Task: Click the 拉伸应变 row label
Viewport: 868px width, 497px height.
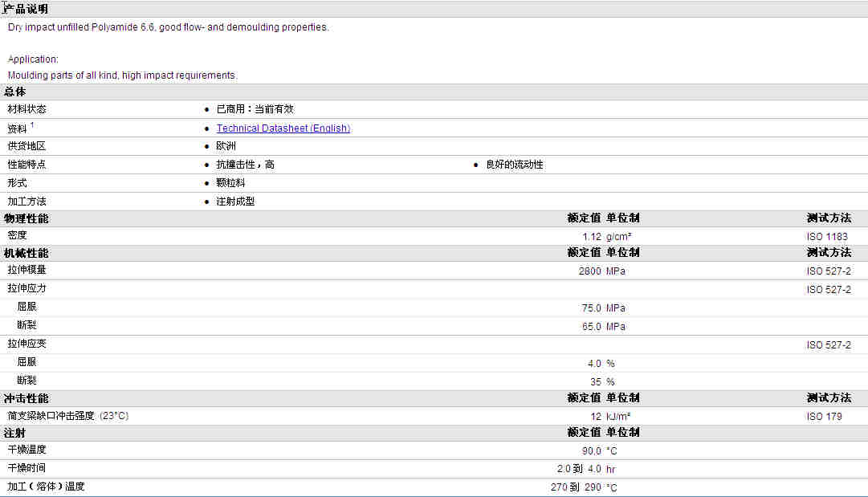Action: pos(26,344)
